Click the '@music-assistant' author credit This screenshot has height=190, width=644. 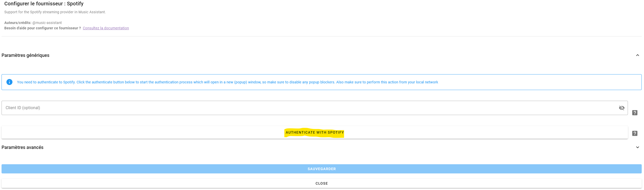(47, 23)
